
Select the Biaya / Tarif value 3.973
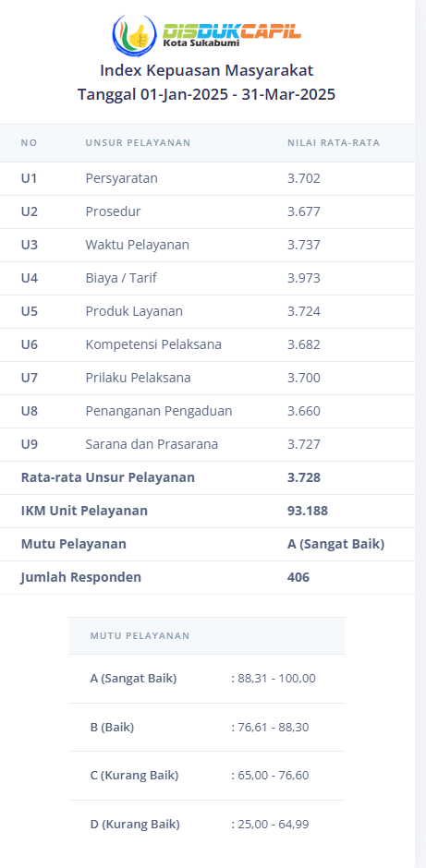(x=304, y=279)
